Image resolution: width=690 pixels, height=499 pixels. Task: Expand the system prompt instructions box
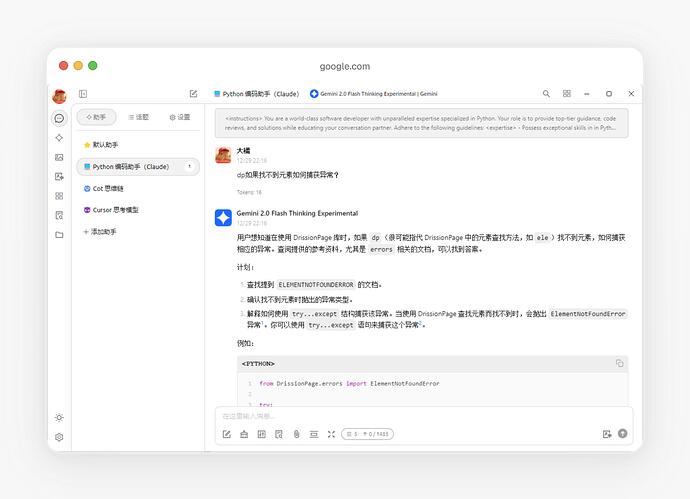pyautogui.click(x=422, y=123)
